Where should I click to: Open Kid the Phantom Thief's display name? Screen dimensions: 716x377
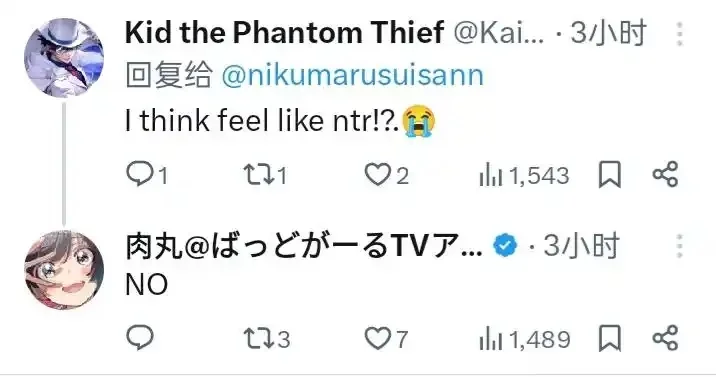pos(284,33)
